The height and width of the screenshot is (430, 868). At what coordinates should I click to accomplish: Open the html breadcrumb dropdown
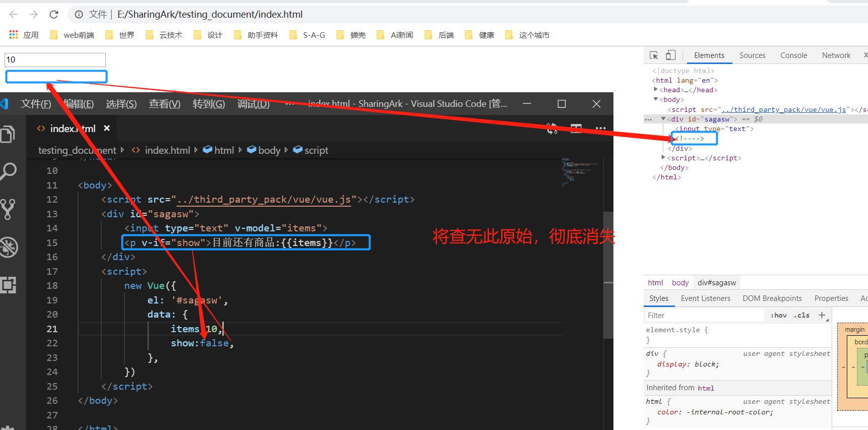click(x=219, y=150)
